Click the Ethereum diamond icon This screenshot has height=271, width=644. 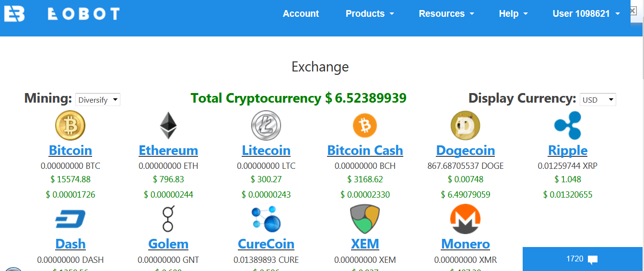click(x=168, y=126)
